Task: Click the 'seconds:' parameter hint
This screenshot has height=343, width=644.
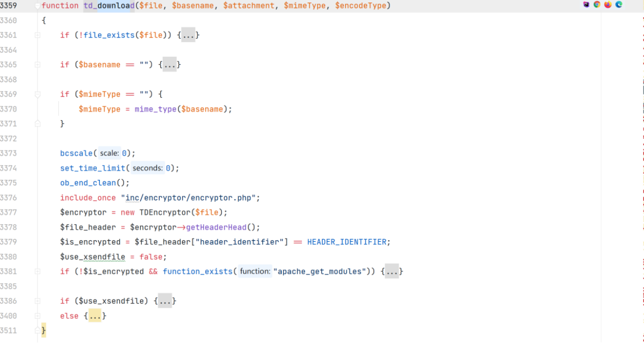Action: [147, 168]
